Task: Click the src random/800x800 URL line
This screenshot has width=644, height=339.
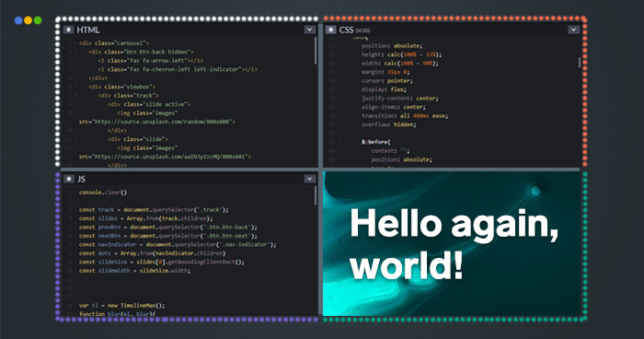Action: 157,122
